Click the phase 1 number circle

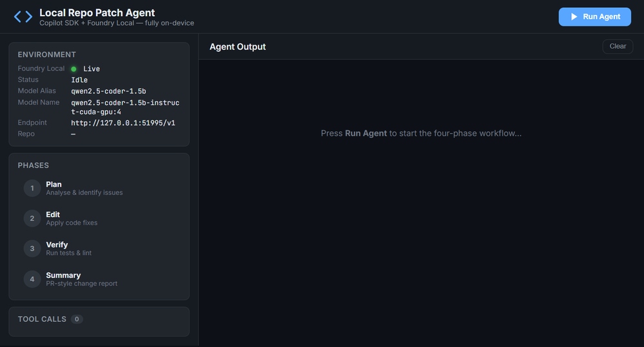(x=32, y=189)
